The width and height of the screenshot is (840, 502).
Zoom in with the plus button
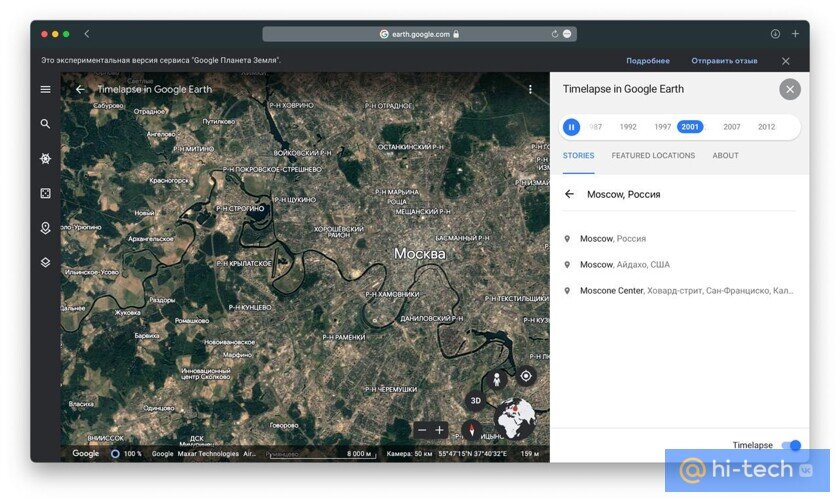pyautogui.click(x=440, y=430)
